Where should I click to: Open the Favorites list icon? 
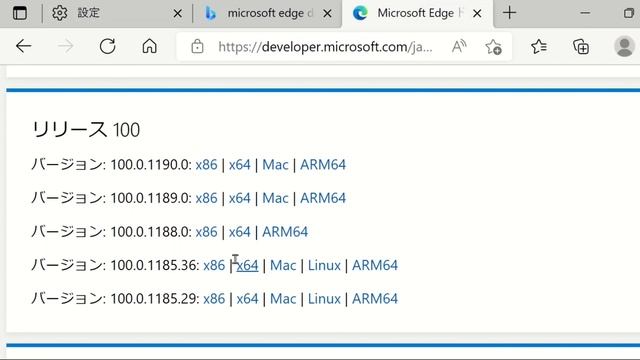(539, 47)
